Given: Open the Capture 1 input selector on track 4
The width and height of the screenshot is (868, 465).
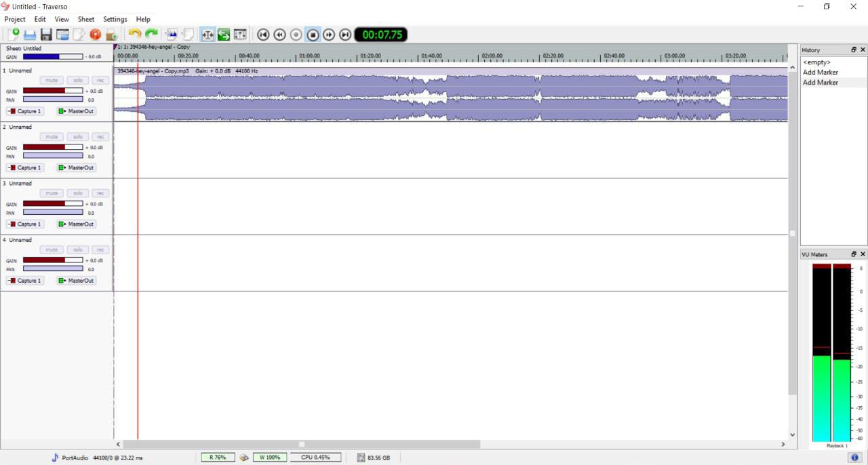Looking at the screenshot, I should click(25, 281).
